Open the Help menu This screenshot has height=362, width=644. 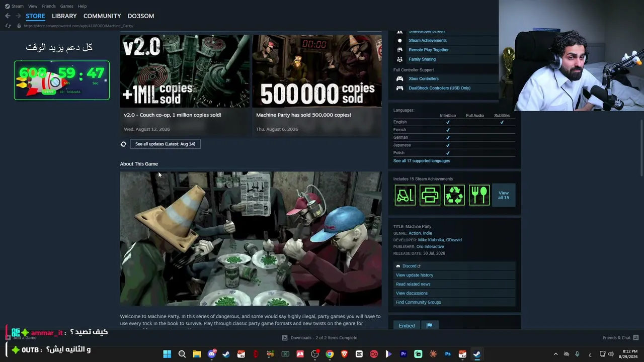coord(82,6)
